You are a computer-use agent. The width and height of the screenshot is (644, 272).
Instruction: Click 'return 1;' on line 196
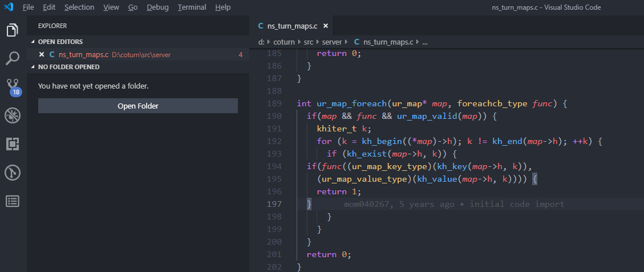339,192
